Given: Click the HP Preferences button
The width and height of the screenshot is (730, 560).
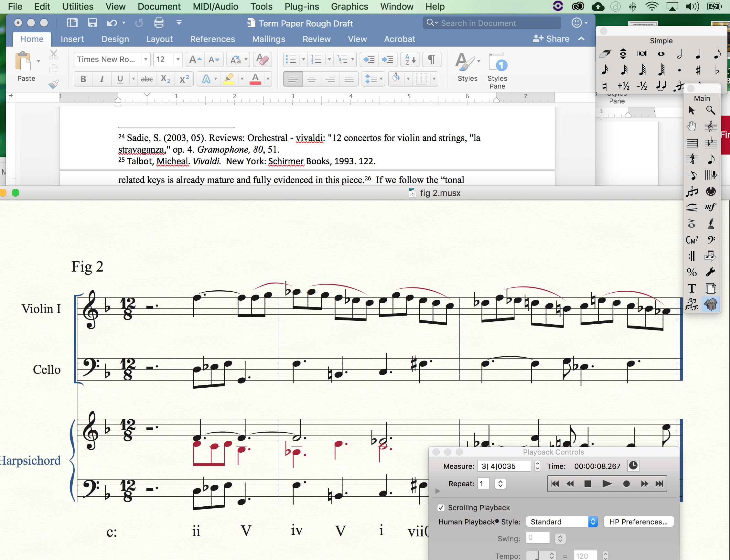Looking at the screenshot, I should coord(638,522).
